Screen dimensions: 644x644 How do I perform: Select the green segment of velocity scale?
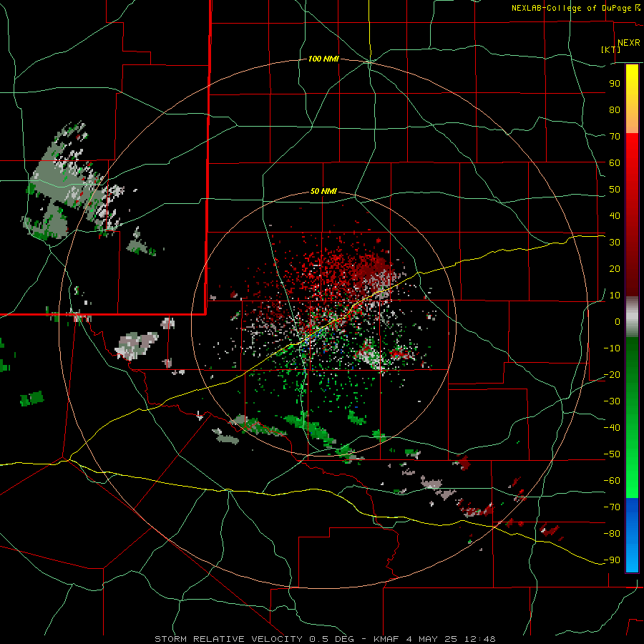tap(632, 417)
